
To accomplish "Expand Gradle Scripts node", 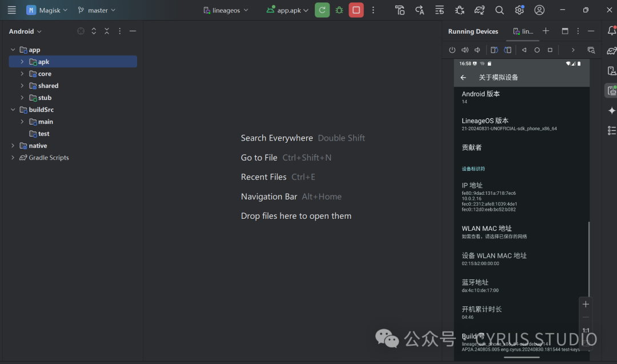I will pos(13,158).
